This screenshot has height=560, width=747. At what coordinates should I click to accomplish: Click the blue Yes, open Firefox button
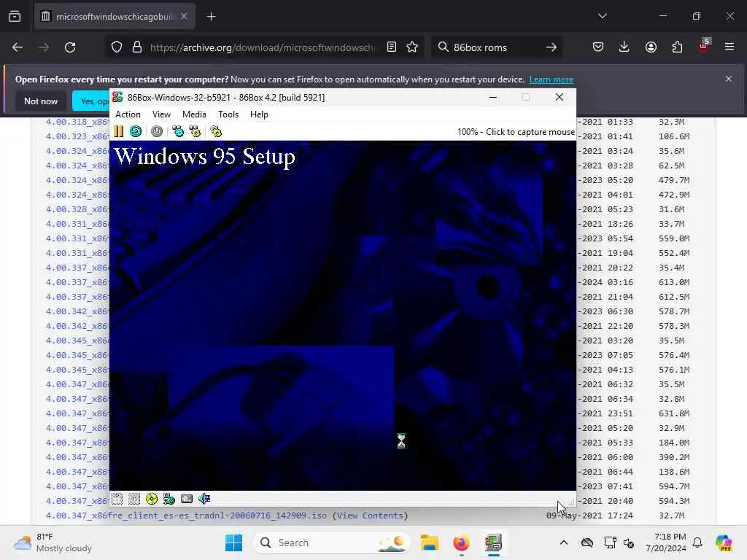click(91, 101)
